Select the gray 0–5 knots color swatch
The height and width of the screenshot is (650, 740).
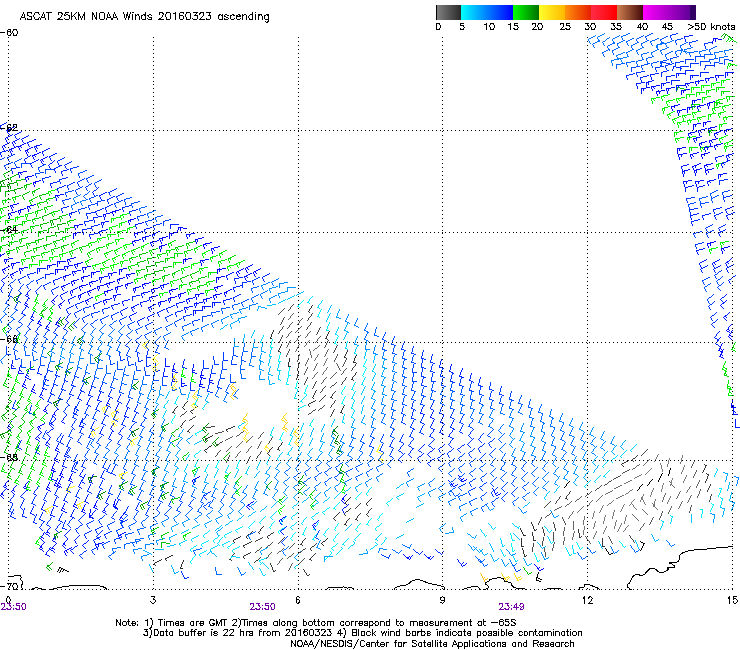448,12
